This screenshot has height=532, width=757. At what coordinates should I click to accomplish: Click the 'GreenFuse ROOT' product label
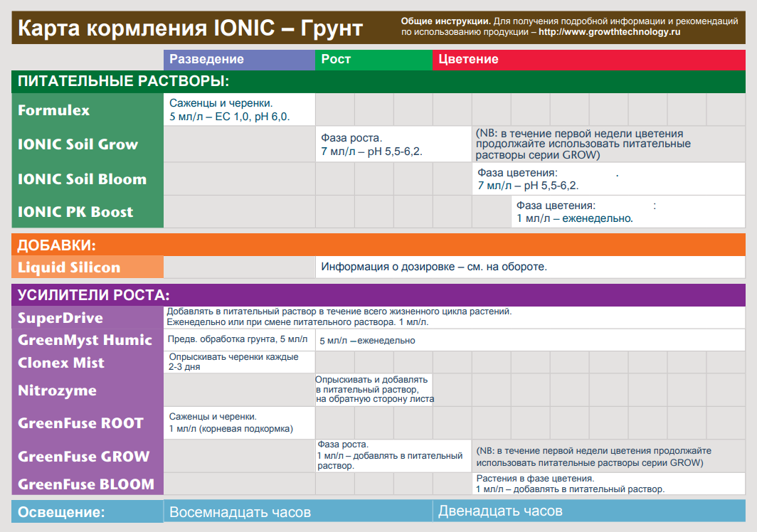(x=80, y=423)
